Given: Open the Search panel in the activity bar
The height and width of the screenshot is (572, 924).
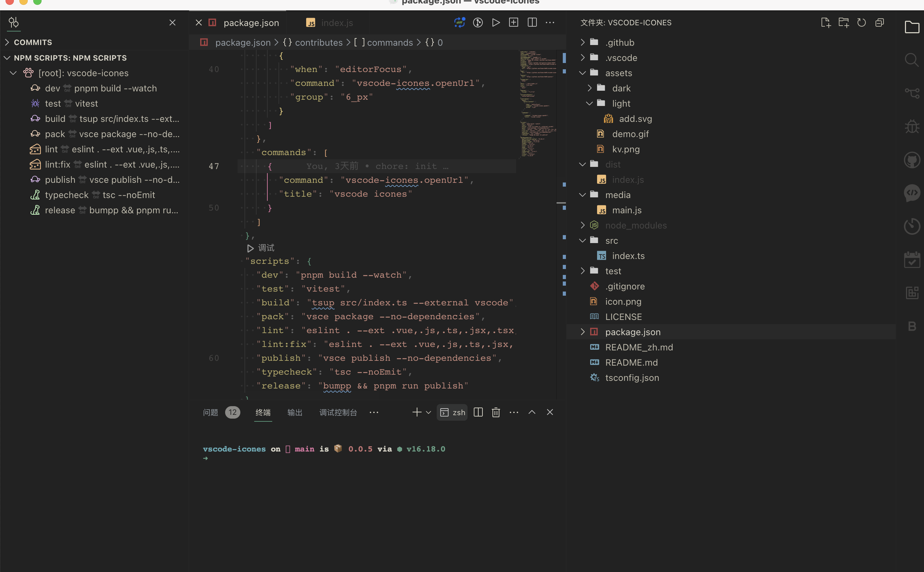Looking at the screenshot, I should tap(912, 60).
